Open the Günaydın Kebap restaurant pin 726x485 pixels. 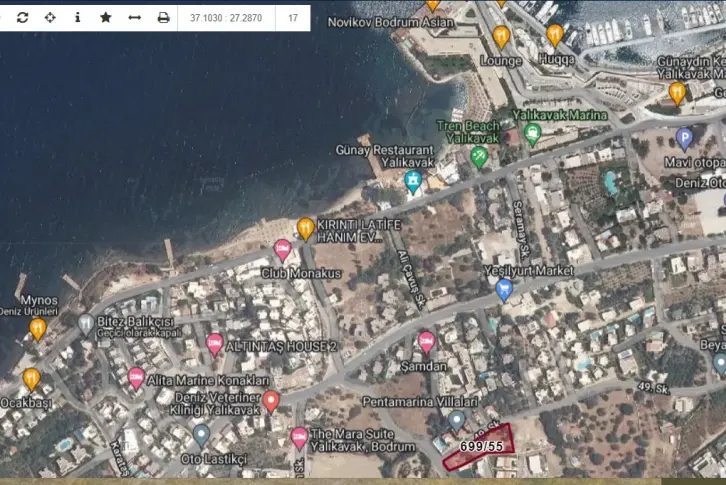(677, 94)
